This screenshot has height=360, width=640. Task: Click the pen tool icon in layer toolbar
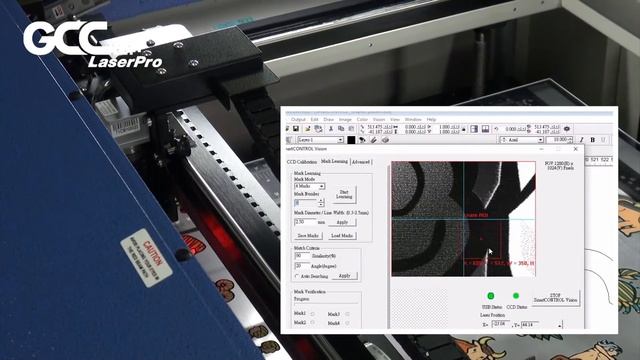coord(373,140)
